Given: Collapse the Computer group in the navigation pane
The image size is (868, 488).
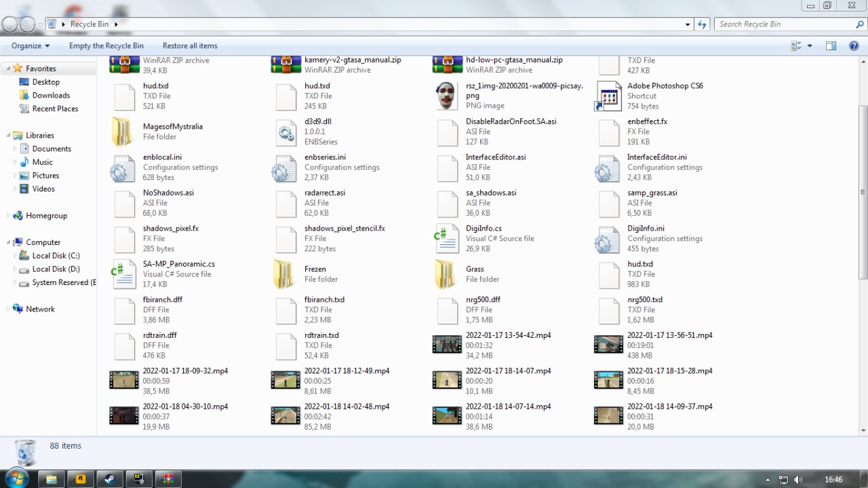Looking at the screenshot, I should [x=8, y=242].
